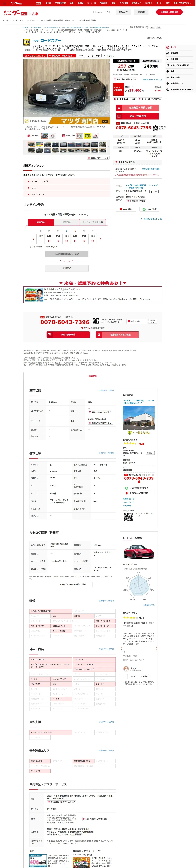Select the 6/21 date in the booking calendar
Image resolution: width=196 pixels, height=868 pixels.
(75, 239)
